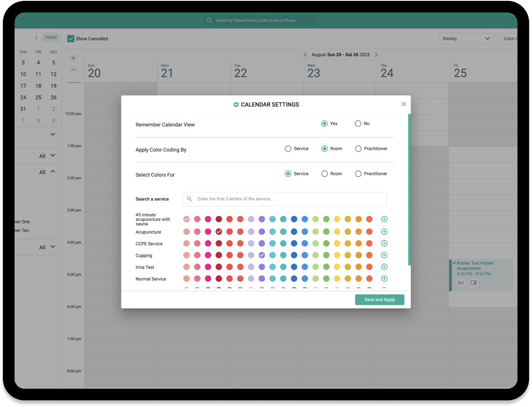Go to next week using the right arrow
Image resolution: width=532 pixels, height=407 pixels.
point(376,55)
